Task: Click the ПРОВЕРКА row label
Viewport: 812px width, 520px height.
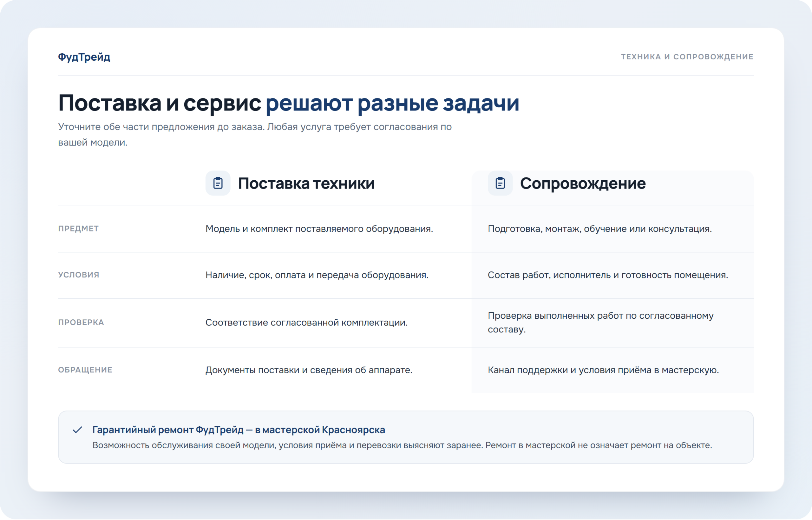Action: (81, 323)
